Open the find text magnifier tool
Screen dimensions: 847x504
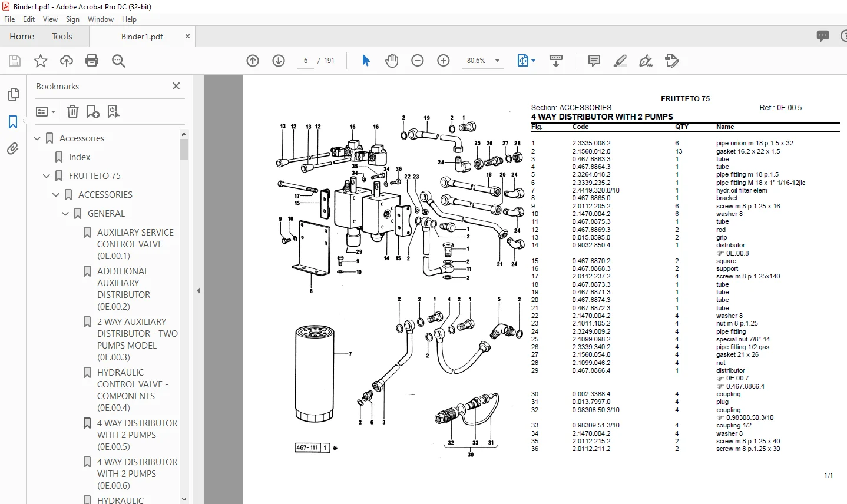point(118,61)
